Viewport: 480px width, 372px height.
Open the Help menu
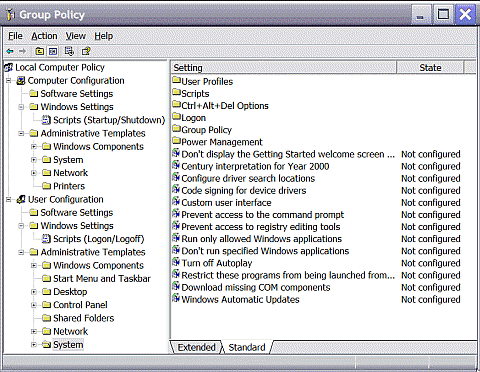[x=104, y=36]
